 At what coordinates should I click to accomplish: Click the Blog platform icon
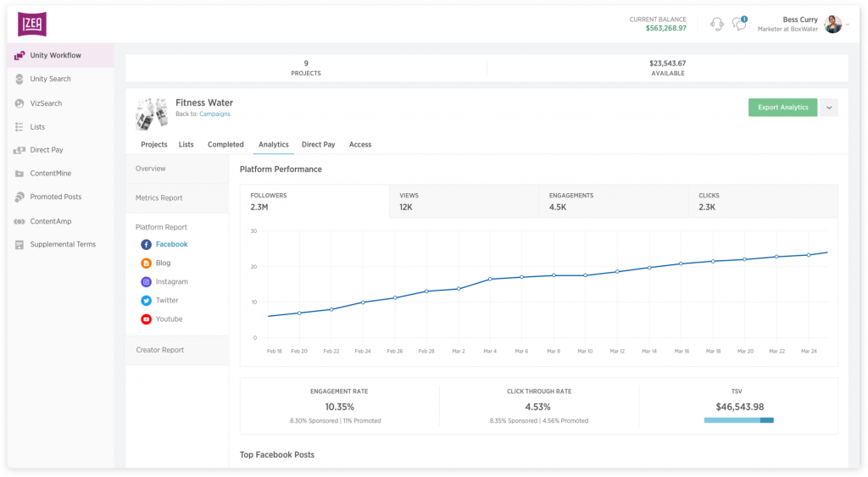pos(146,263)
